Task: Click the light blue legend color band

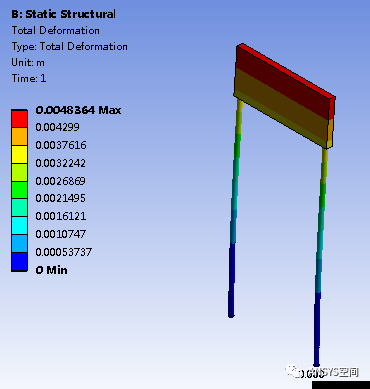Action: coord(19,243)
